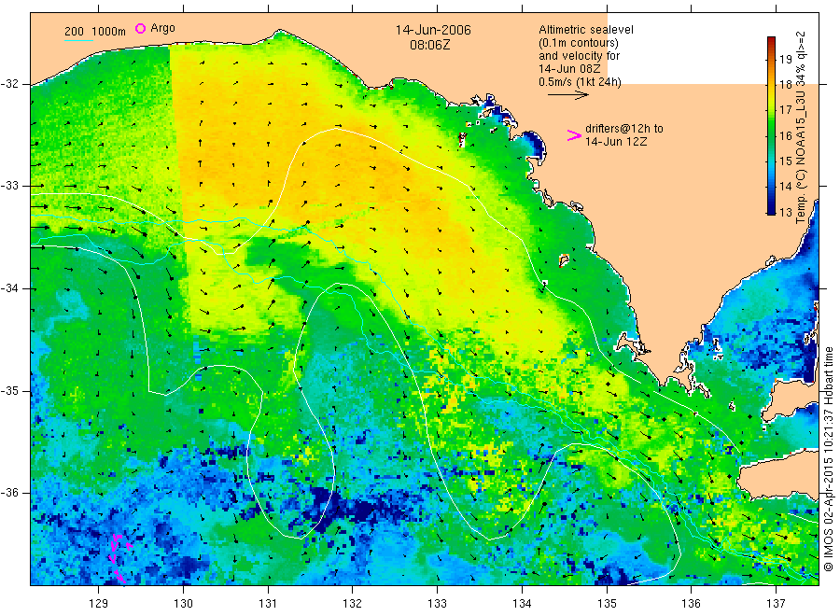Click the latitude axis label '-34'
The image size is (840, 616).
click(9, 288)
